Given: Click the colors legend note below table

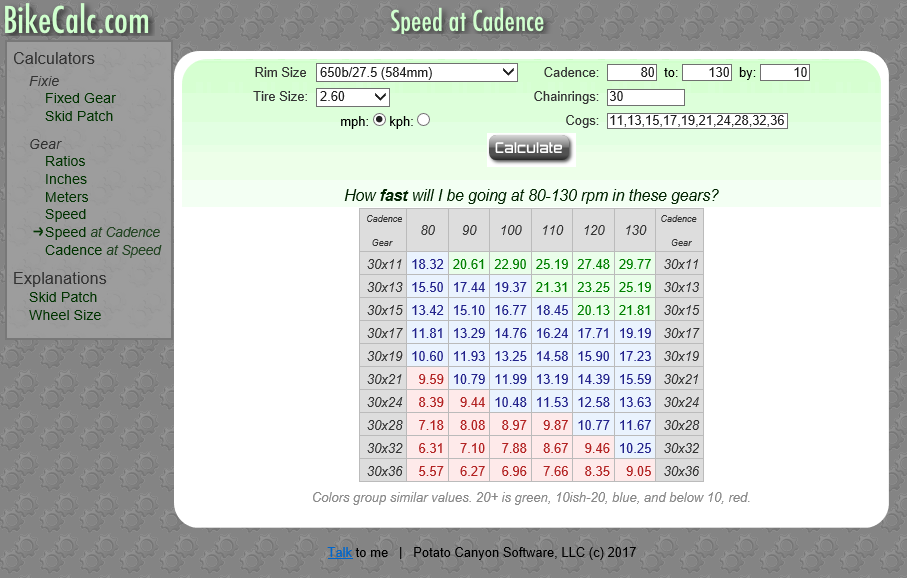Looking at the screenshot, I should pos(531,498).
